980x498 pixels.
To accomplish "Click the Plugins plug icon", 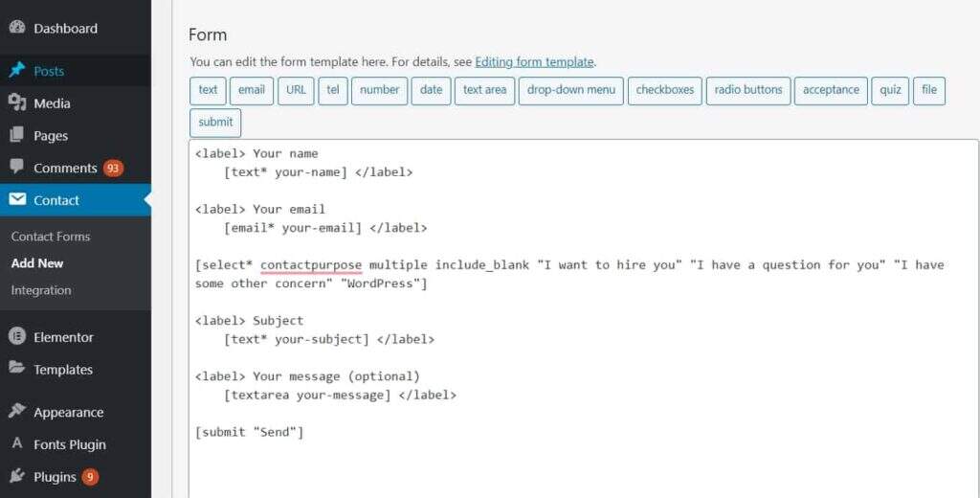I will tap(17, 476).
